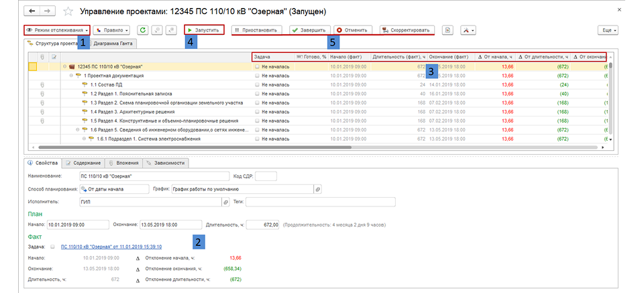
Task: Click the collapse tree levels icon
Action: (157, 30)
